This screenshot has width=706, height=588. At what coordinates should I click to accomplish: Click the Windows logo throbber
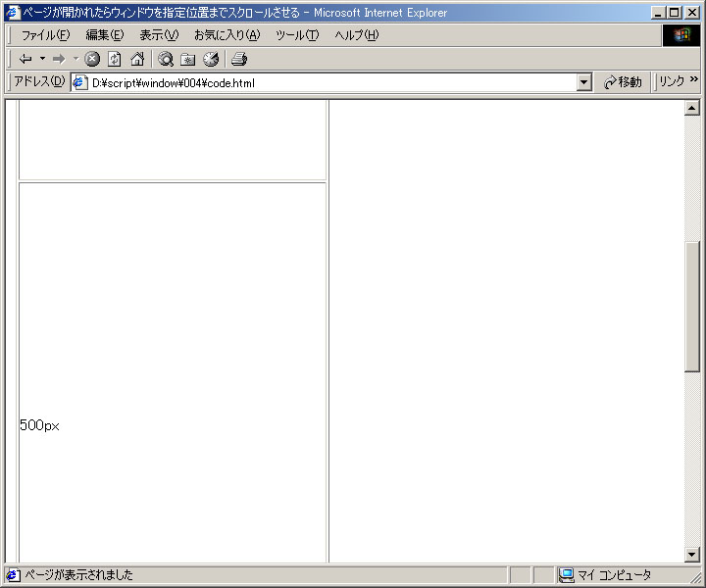coord(681,35)
